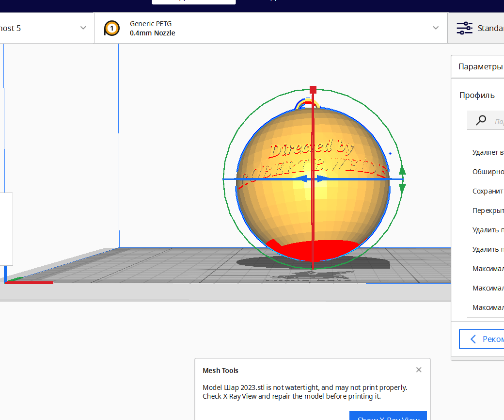Click the blue snap point cross marker
This screenshot has width=504, height=420.
pyautogui.click(x=390, y=154)
